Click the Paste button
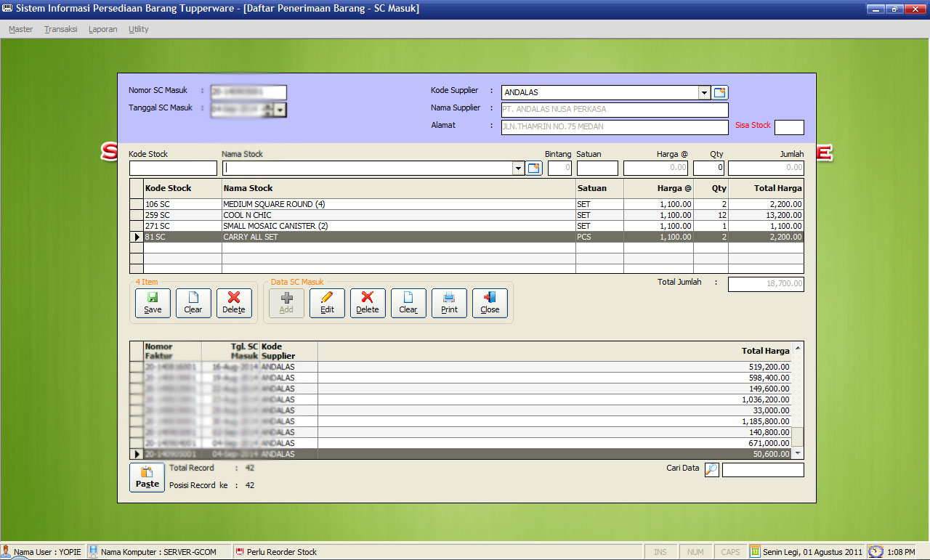Screen dimensions: 930x560 (147, 477)
